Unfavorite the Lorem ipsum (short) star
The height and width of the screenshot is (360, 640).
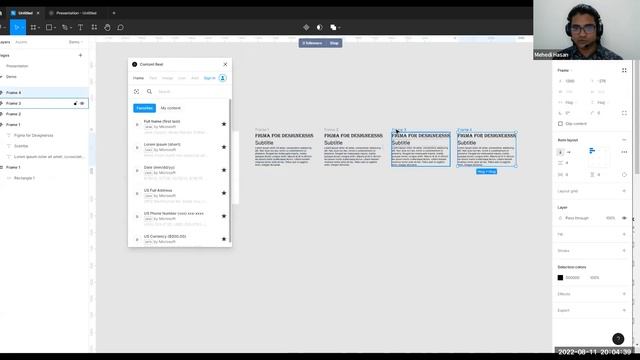click(x=224, y=147)
